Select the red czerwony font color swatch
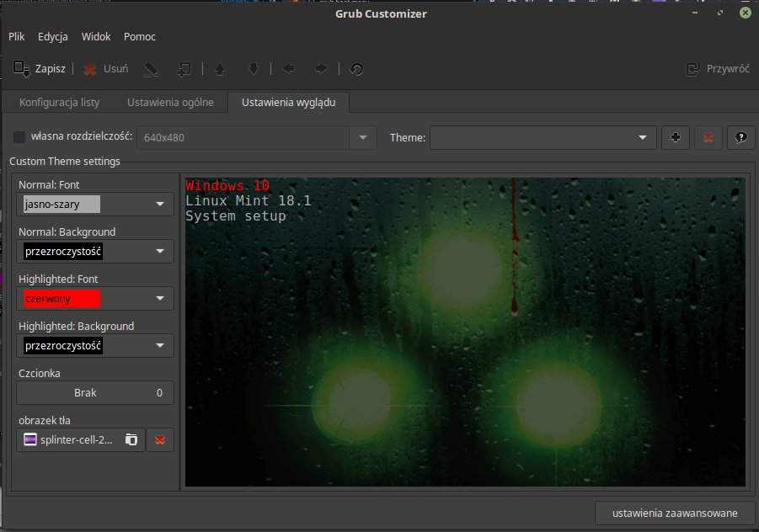The width and height of the screenshot is (759, 532). (x=59, y=298)
